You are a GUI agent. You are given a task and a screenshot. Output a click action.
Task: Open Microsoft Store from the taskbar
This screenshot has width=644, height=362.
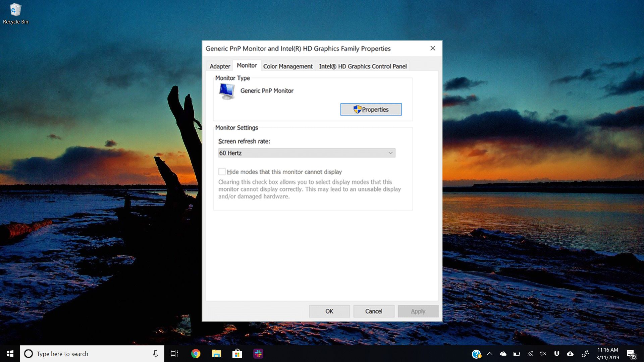coord(237,353)
